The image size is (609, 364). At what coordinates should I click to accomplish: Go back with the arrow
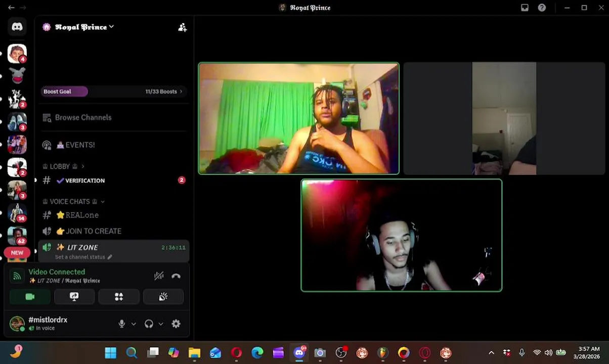(11, 8)
